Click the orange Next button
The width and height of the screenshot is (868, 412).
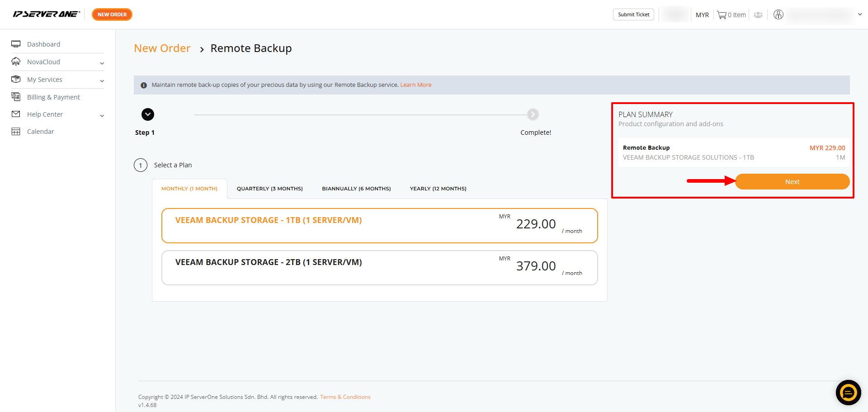(x=793, y=182)
